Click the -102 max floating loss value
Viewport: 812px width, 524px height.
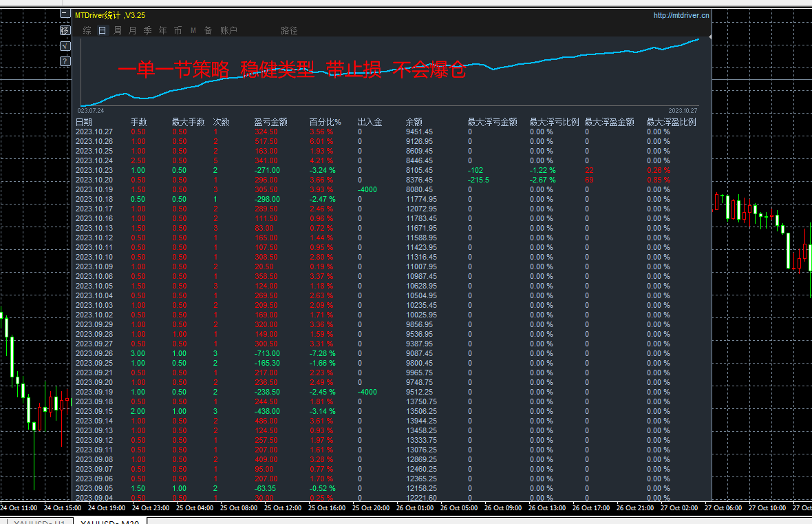click(476, 171)
